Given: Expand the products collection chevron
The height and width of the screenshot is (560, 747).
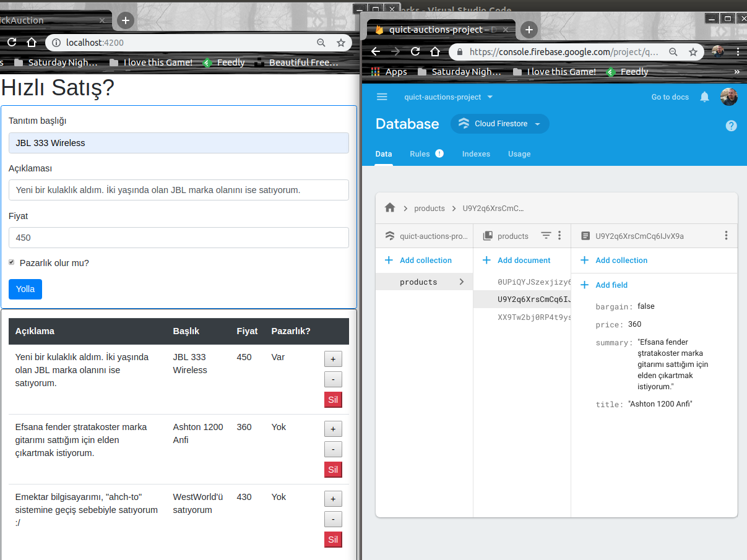Looking at the screenshot, I should (x=461, y=282).
